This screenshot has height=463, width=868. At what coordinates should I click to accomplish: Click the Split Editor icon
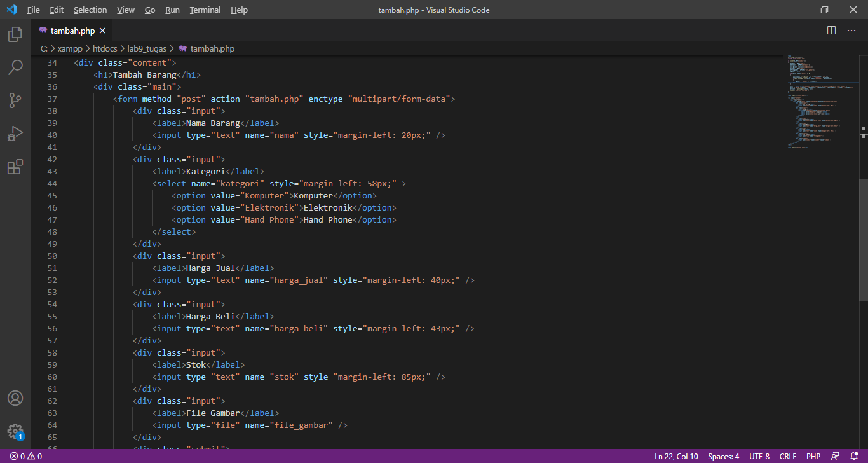tap(831, 30)
